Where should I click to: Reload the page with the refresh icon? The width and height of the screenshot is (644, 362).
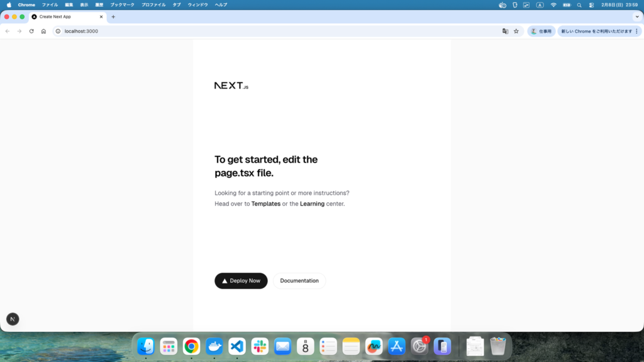(31, 31)
